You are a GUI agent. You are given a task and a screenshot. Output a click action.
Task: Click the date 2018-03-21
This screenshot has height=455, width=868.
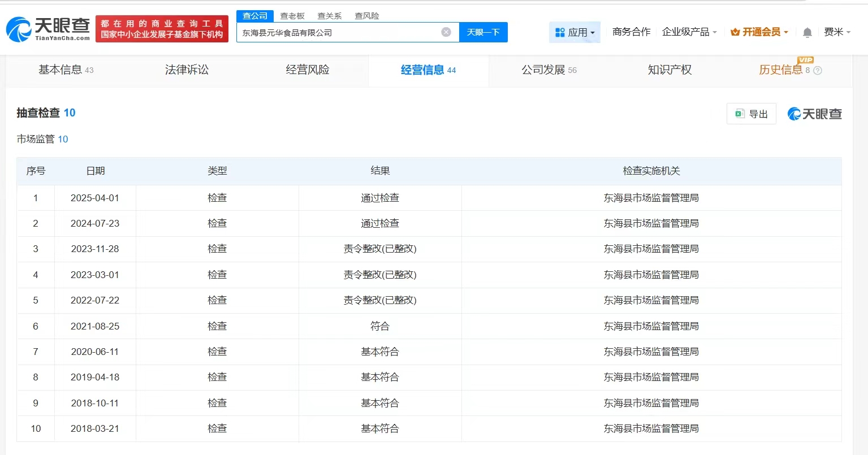95,428
